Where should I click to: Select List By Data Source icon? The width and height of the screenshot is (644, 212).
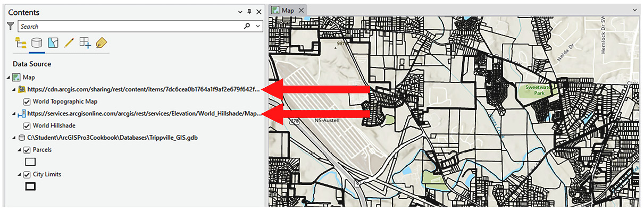coord(37,43)
